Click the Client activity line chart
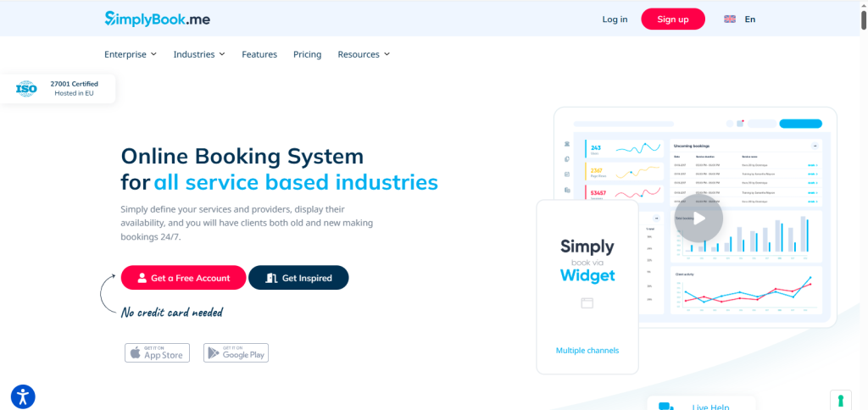 746,291
